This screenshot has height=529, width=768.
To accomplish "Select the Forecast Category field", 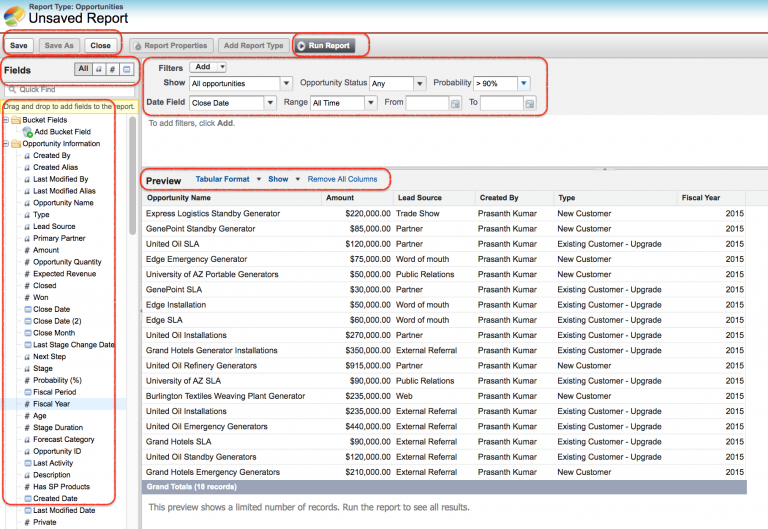I will (64, 439).
